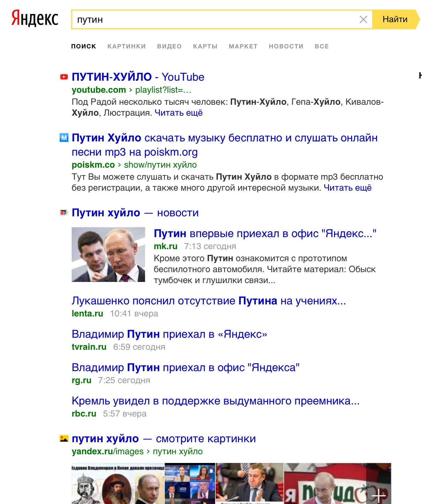Click the news favicon icon
422x504 pixels.
point(64,212)
